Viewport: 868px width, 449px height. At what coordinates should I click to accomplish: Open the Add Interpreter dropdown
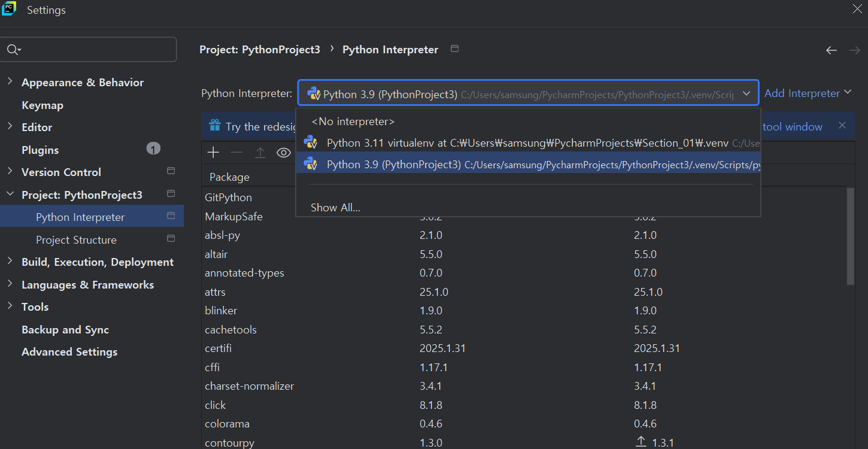pos(808,93)
